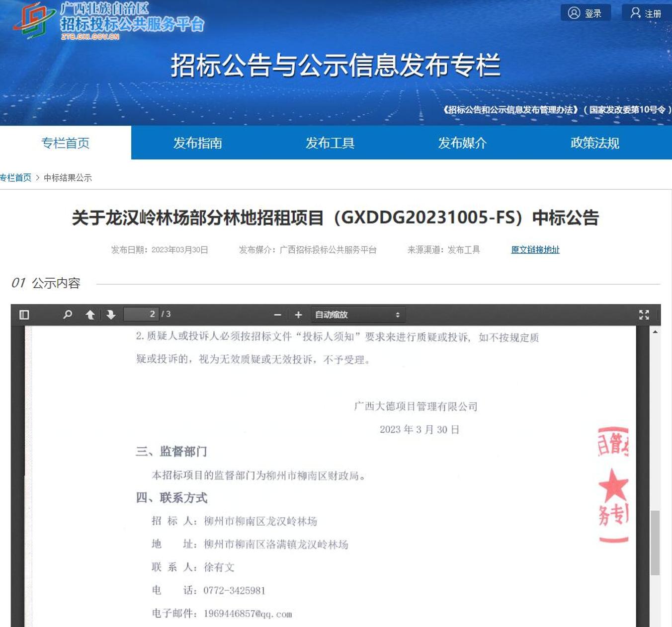Click 专栏首页 breadcrumb link

click(x=16, y=178)
